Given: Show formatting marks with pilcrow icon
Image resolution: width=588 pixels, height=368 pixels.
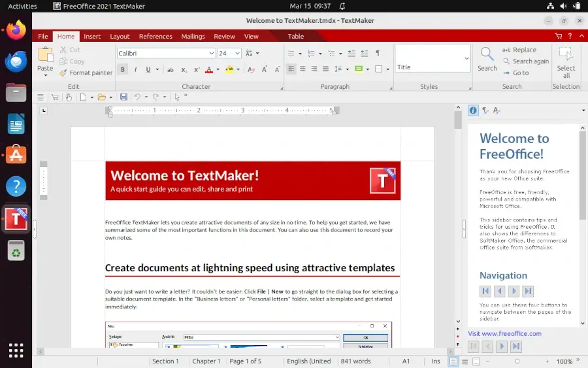Looking at the screenshot, I should tap(378, 53).
